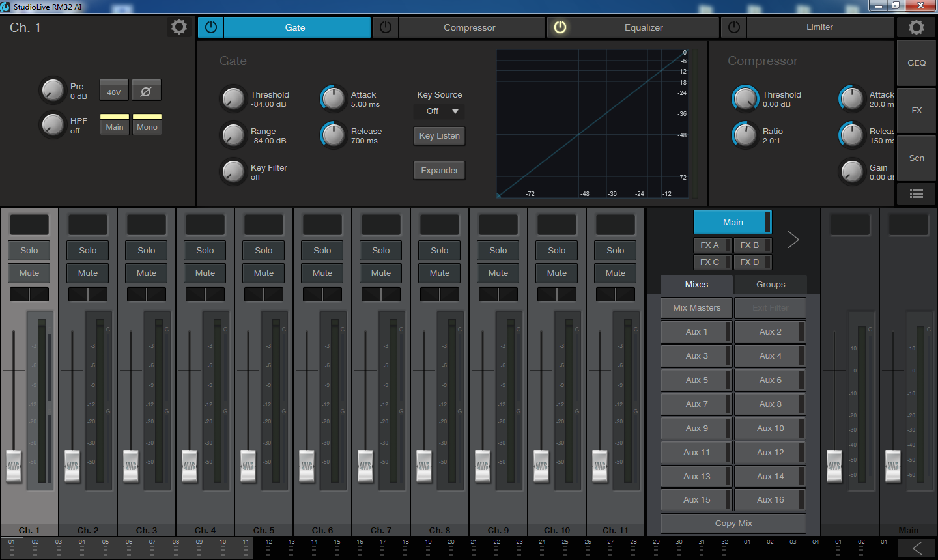Open the Scn scenes panel

coord(917,158)
